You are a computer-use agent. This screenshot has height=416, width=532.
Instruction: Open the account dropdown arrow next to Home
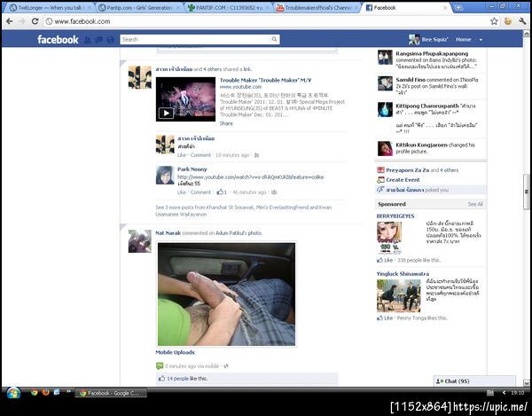481,40
